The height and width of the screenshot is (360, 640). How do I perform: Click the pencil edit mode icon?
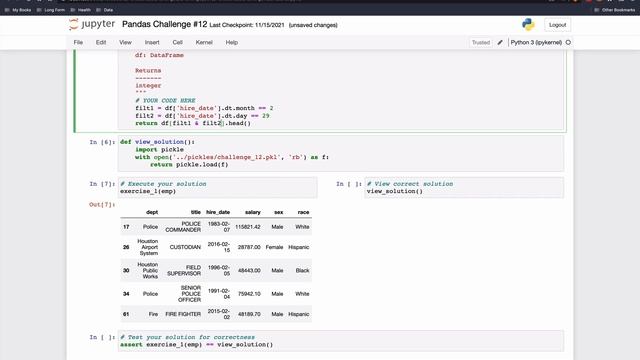(x=500, y=42)
